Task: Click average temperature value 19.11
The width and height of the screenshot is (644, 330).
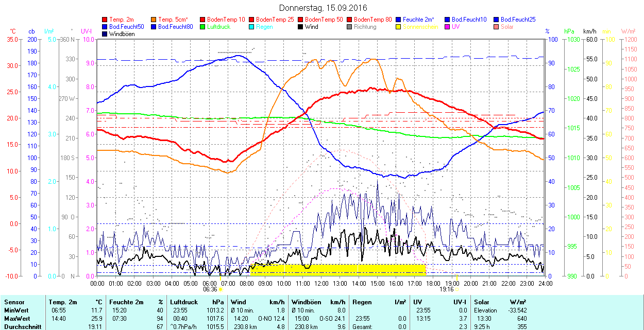Action: (95, 327)
